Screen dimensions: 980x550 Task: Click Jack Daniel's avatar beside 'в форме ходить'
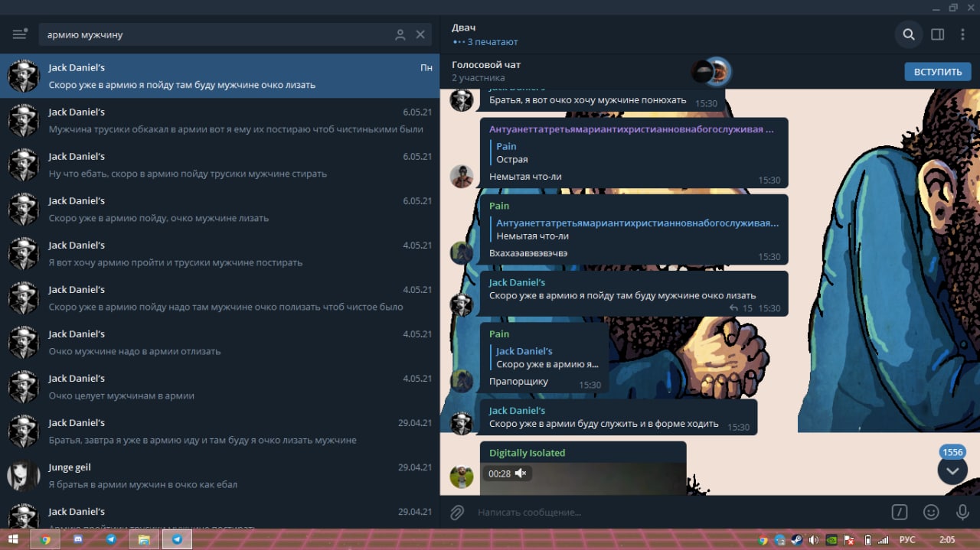click(x=461, y=423)
